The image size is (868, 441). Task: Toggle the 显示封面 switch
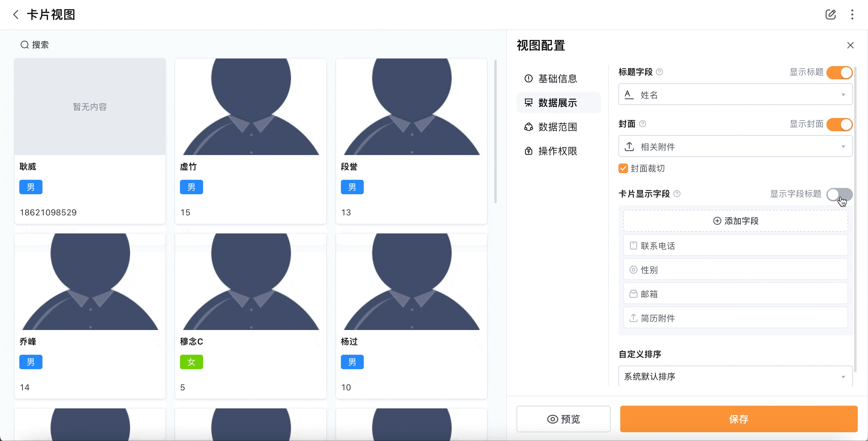[839, 124]
